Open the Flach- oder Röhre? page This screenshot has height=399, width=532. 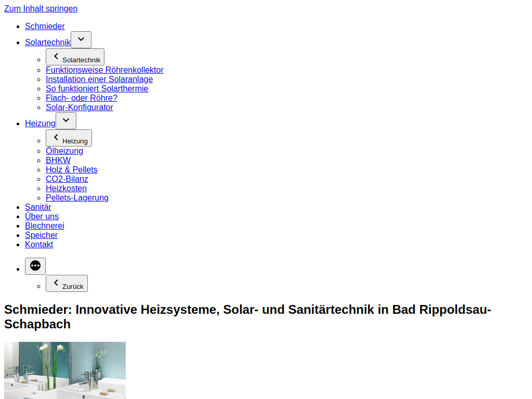82,98
